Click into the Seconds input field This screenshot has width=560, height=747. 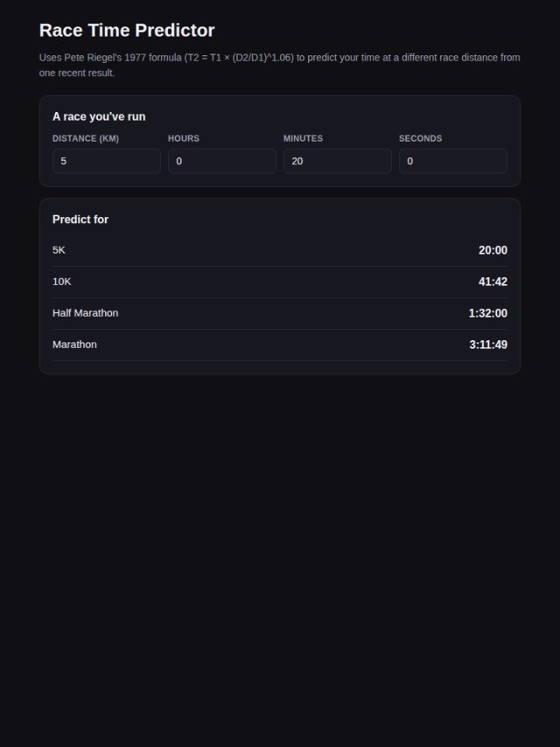point(453,161)
